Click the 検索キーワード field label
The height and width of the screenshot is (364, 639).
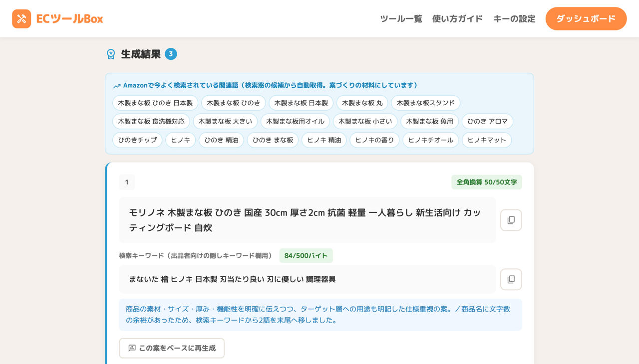coord(197,256)
